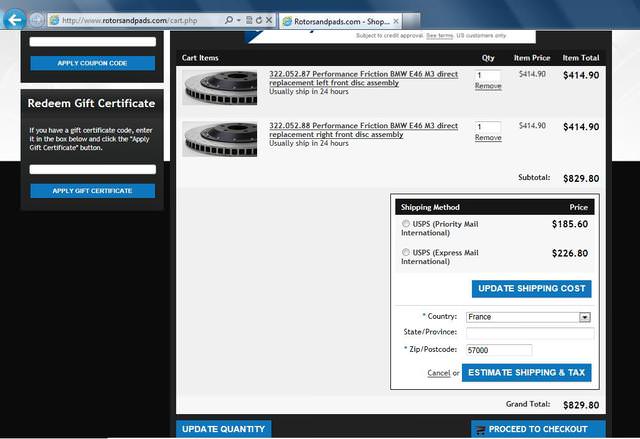Click the browser back arrow button
The image size is (640, 439).
click(x=15, y=20)
